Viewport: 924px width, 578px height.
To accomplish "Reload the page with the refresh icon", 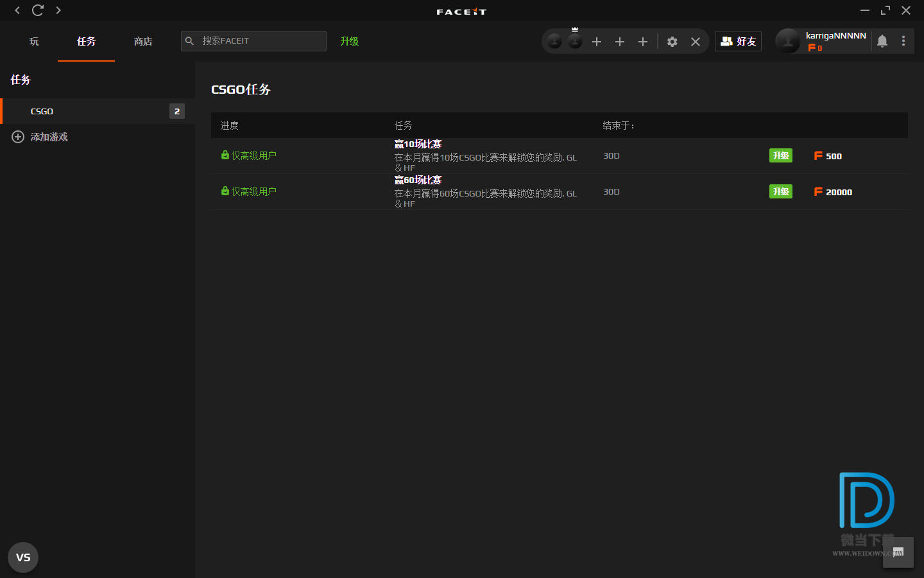I will 38,10.
